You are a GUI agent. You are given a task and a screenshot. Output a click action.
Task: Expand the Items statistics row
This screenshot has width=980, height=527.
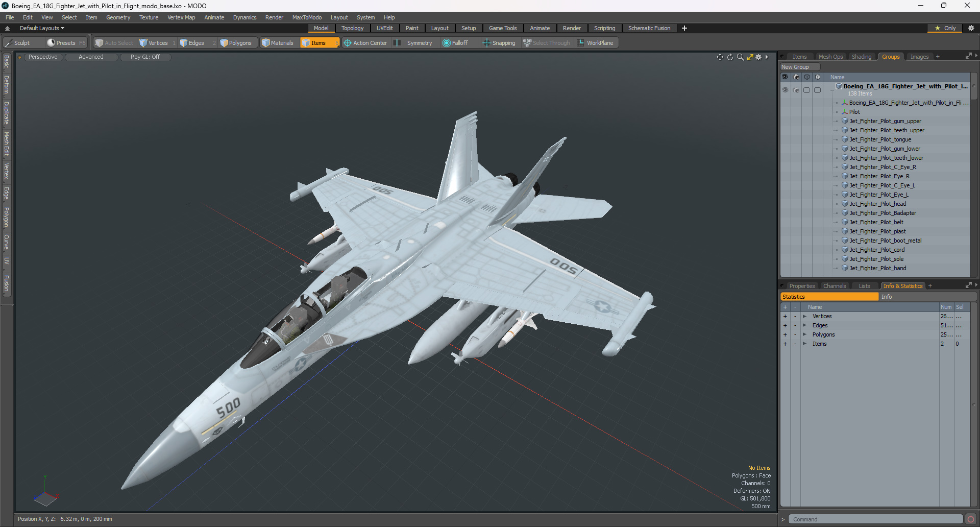tap(804, 344)
